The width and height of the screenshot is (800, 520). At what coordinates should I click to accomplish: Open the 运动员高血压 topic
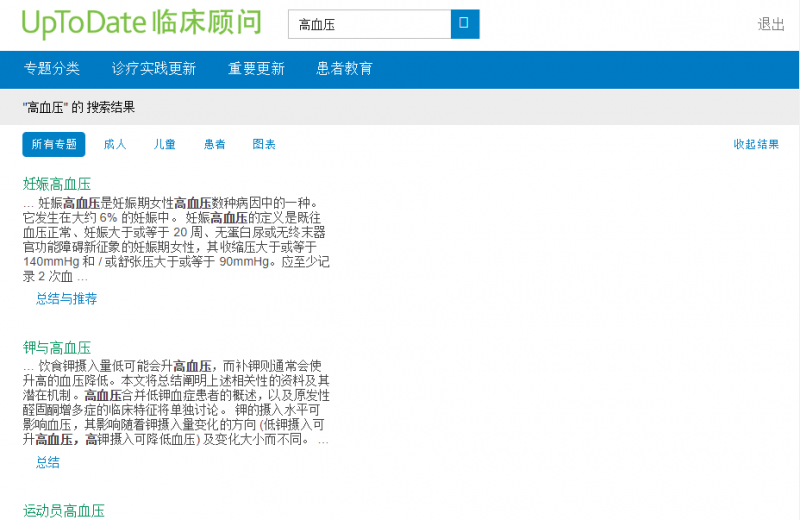pyautogui.click(x=64, y=511)
